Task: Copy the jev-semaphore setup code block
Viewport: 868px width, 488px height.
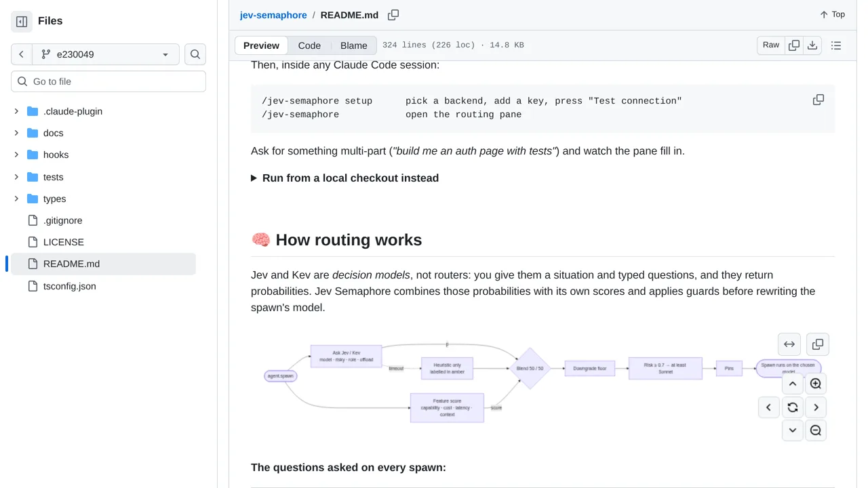Action: [x=818, y=100]
